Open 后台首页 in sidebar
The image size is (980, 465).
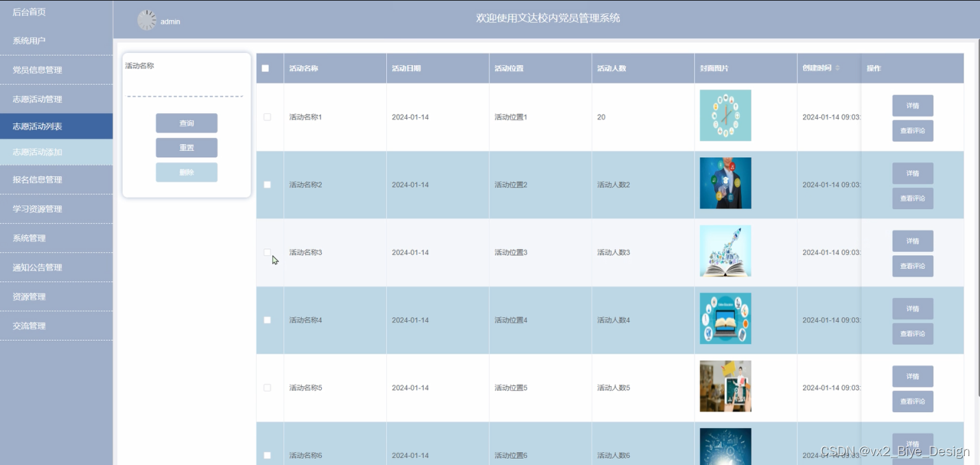point(56,12)
